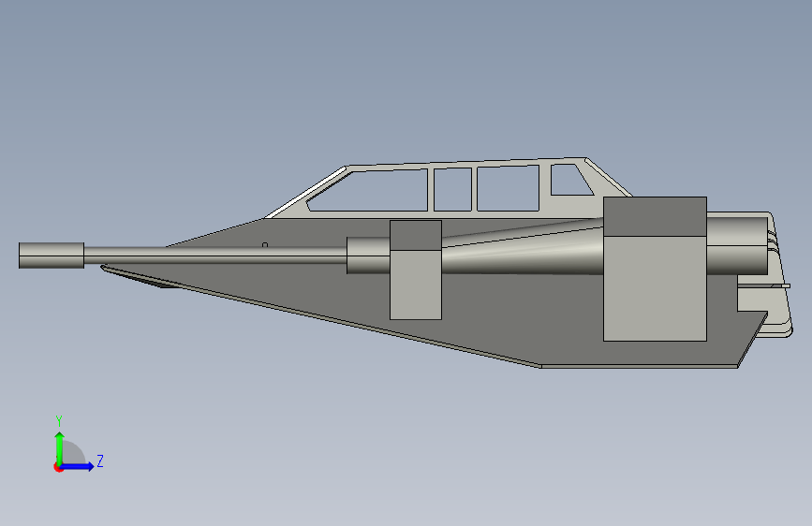Click the Y axis label
Screen dimensions: 812x526
point(59,421)
